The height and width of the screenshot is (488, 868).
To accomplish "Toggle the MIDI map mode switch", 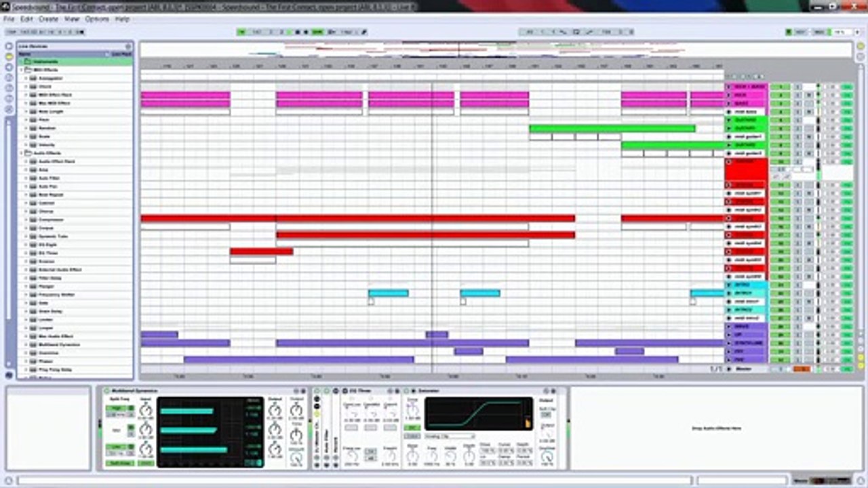I will (819, 32).
